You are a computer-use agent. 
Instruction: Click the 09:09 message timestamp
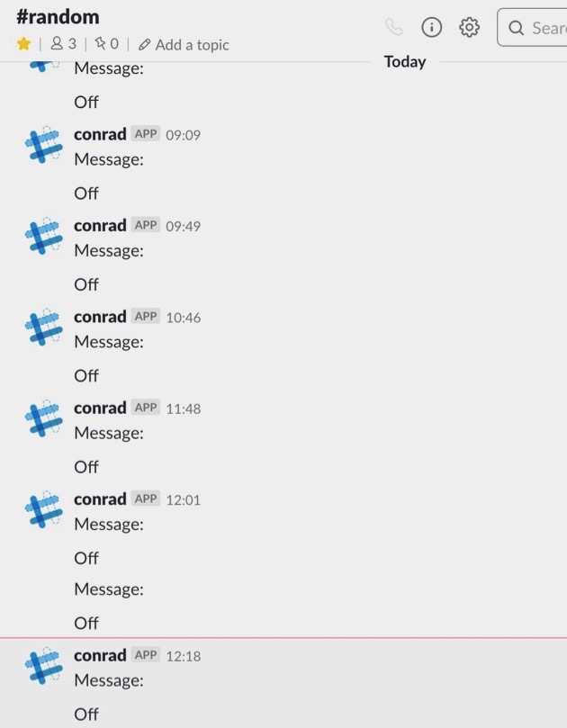point(184,135)
